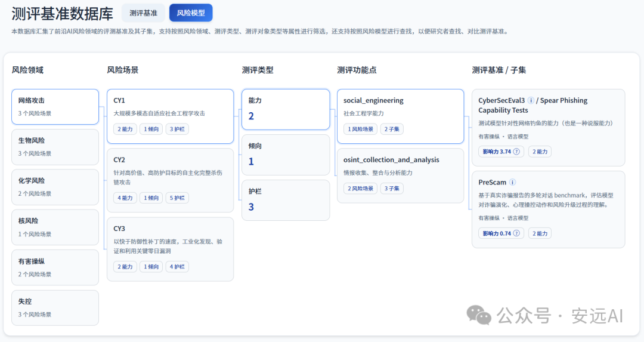Click the 1 倾向 tag in CY3
This screenshot has width=644, height=342.
[151, 267]
